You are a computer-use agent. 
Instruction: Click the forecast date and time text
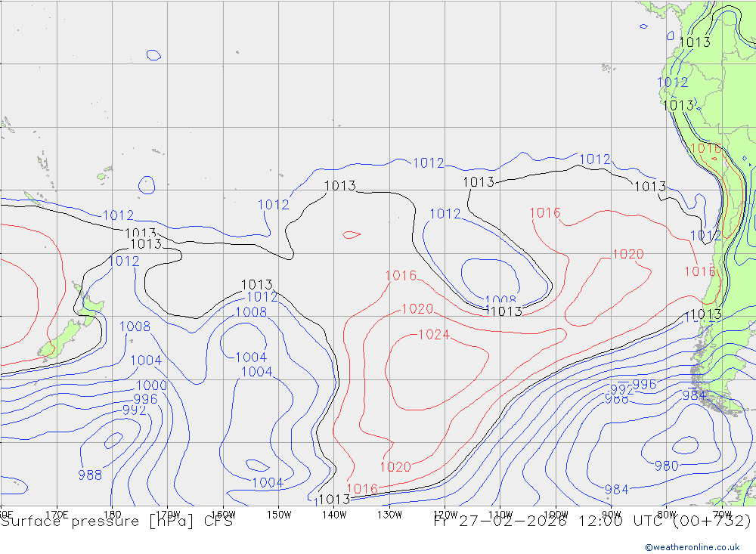[x=592, y=522]
